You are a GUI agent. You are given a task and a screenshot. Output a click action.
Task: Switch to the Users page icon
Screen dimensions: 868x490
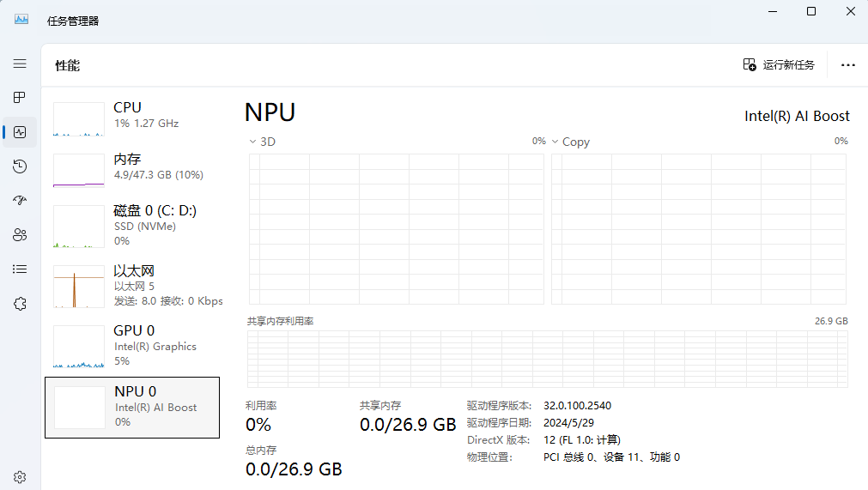[20, 234]
